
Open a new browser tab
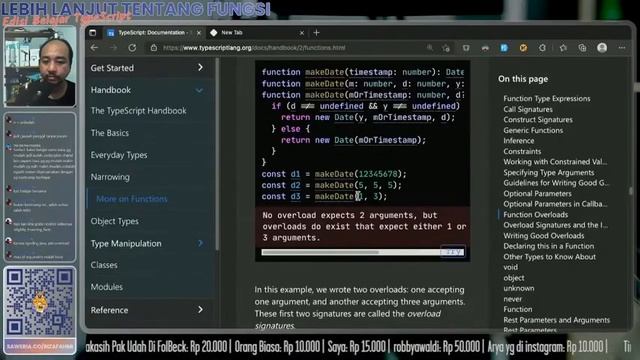pyautogui.click(x=316, y=33)
